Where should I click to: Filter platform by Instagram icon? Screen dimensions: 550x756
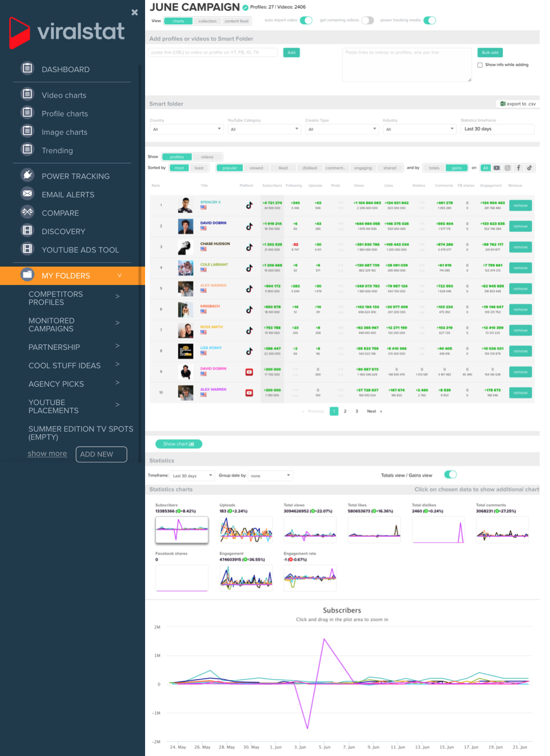pos(507,168)
